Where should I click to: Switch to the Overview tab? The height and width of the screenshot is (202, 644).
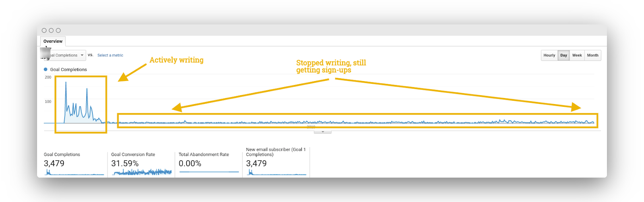pos(53,41)
